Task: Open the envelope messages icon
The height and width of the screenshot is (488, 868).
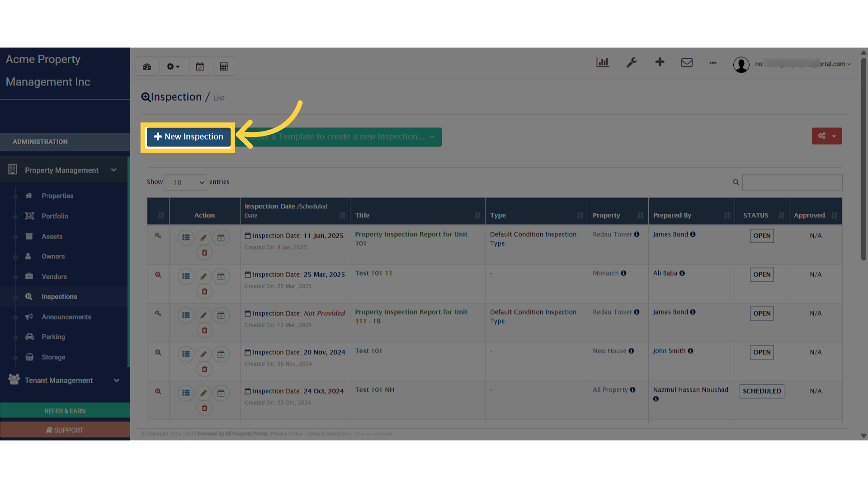Action: (x=687, y=62)
